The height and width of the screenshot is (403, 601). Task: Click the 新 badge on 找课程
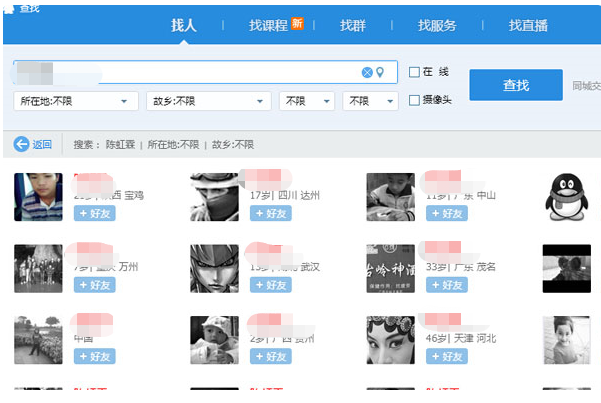pos(297,23)
